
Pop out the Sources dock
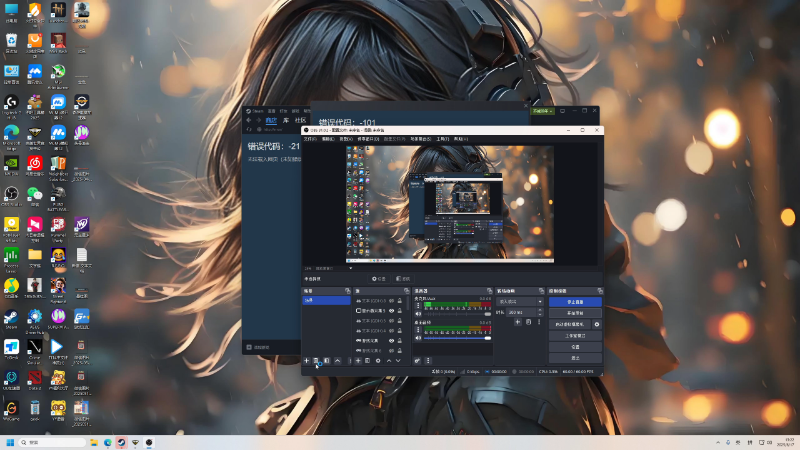click(407, 291)
